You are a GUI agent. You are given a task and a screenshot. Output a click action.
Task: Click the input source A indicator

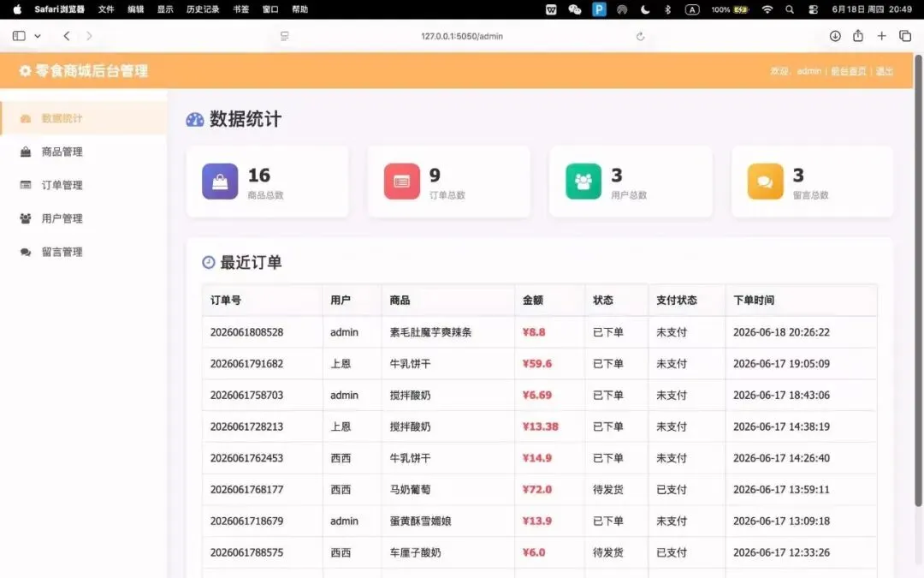(692, 9)
